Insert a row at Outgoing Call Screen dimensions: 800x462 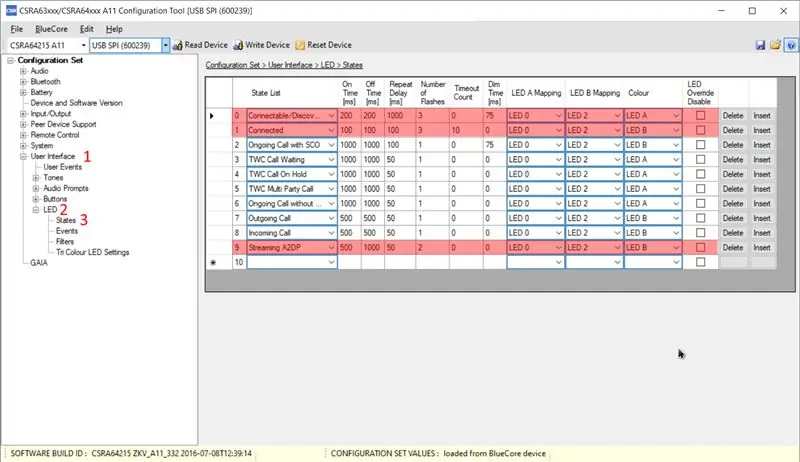[x=762, y=218]
